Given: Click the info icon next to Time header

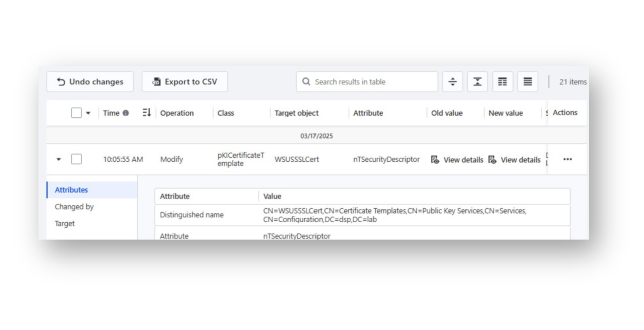Looking at the screenshot, I should [x=126, y=113].
